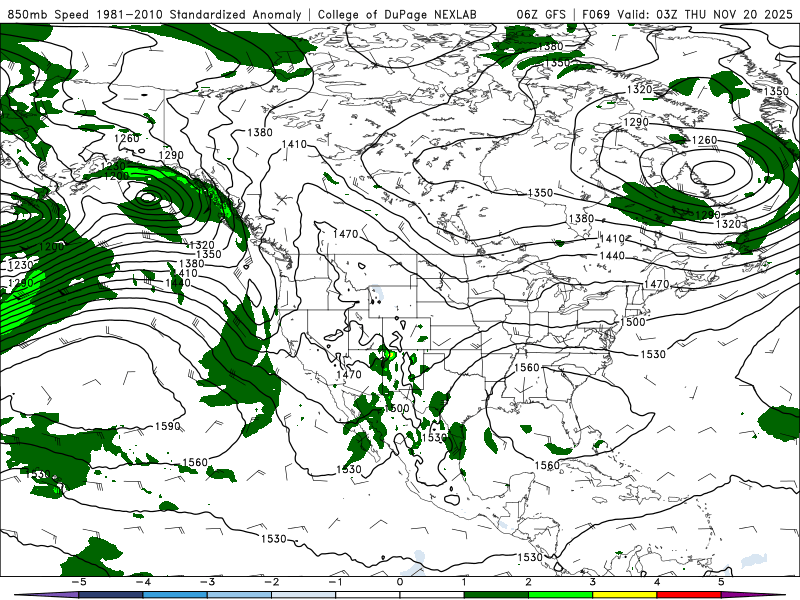The image size is (800, 600).
Task: Select the medium blue color bar segment
Action: (175, 595)
